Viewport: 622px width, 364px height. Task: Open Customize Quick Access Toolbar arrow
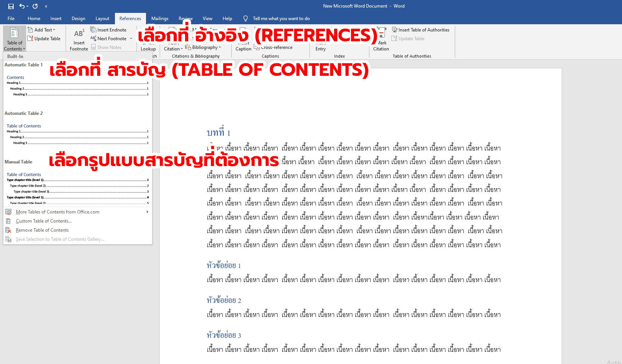(46, 6)
